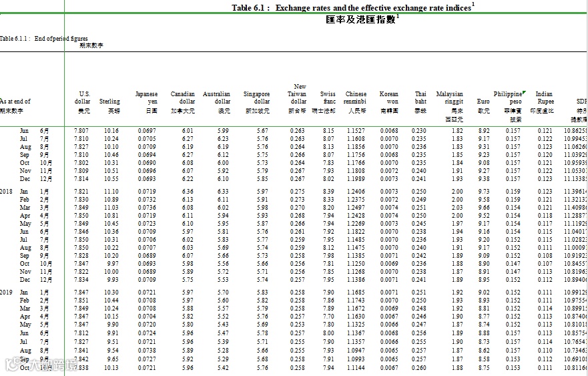Select Japanese yen value 0.0736
The image size is (588, 376).
click(147, 208)
